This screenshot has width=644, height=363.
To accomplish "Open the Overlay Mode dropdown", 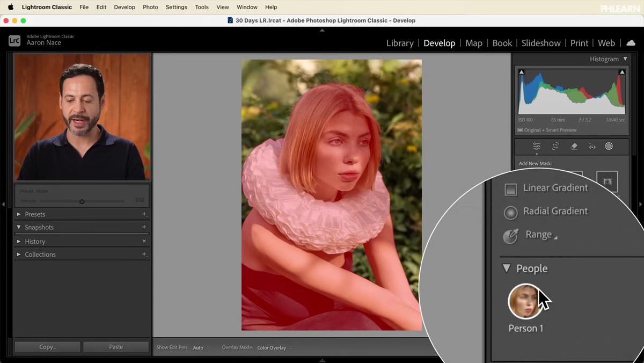I will pyautogui.click(x=273, y=347).
